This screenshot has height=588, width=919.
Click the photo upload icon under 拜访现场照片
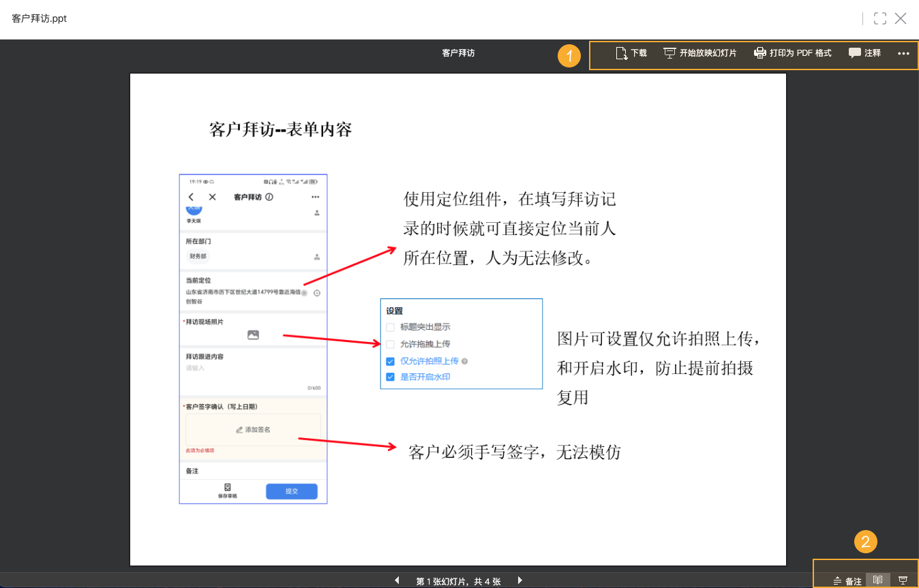point(252,335)
